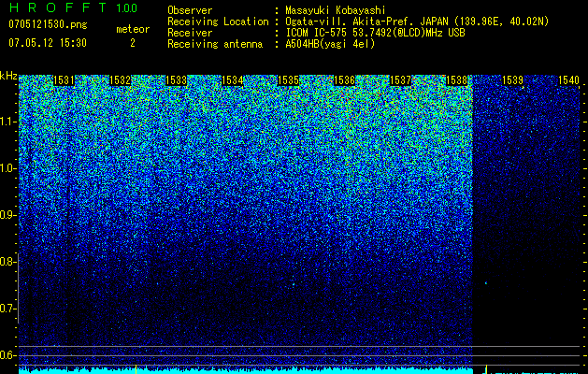
Task: Click the 1532 time marker
Action: (x=120, y=80)
